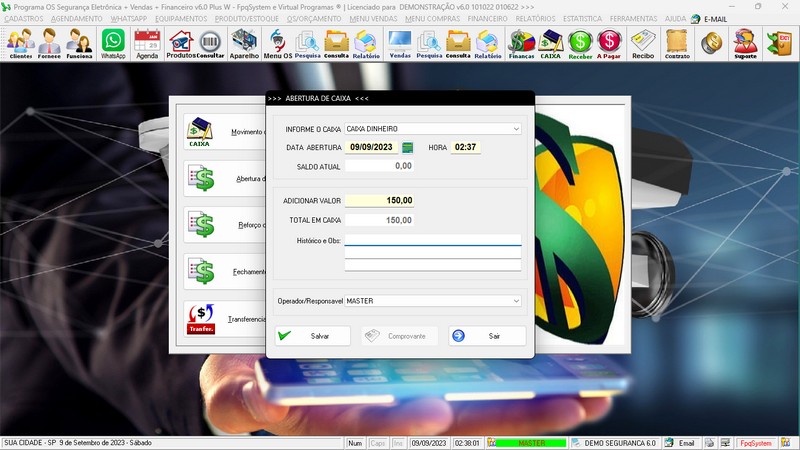
Task: Open the OS/ORÇAMENTO menu
Action: [x=314, y=19]
